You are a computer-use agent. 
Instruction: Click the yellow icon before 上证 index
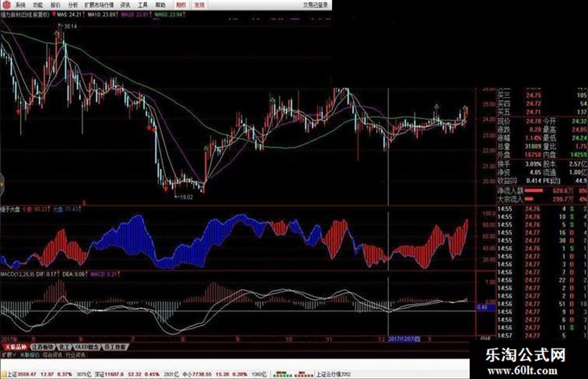coord(4,375)
